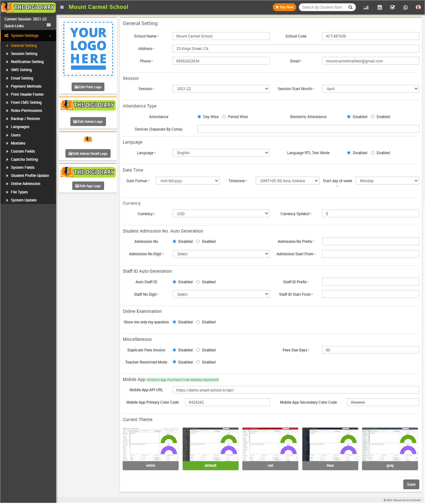Open the Quick Links grid icon
The width and height of the screenshot is (425, 504).
click(x=49, y=25)
